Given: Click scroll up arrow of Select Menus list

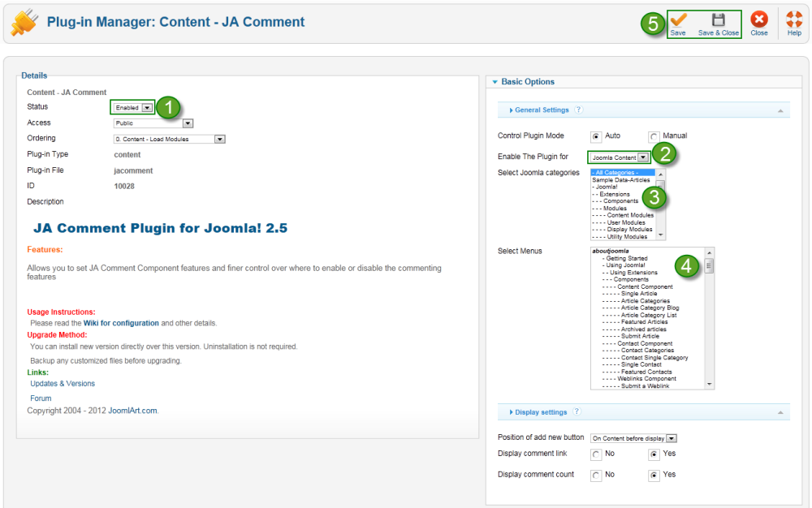Looking at the screenshot, I should (710, 252).
